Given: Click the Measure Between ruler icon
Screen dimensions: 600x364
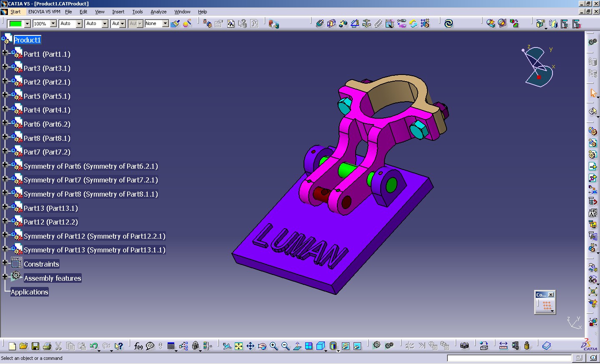Looking at the screenshot, I should click(x=503, y=346).
